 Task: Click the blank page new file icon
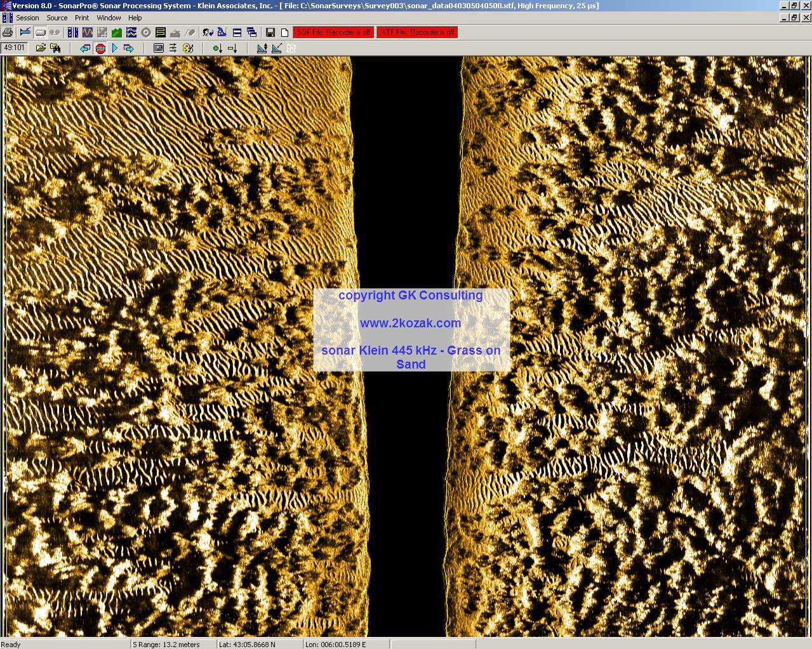click(x=284, y=32)
